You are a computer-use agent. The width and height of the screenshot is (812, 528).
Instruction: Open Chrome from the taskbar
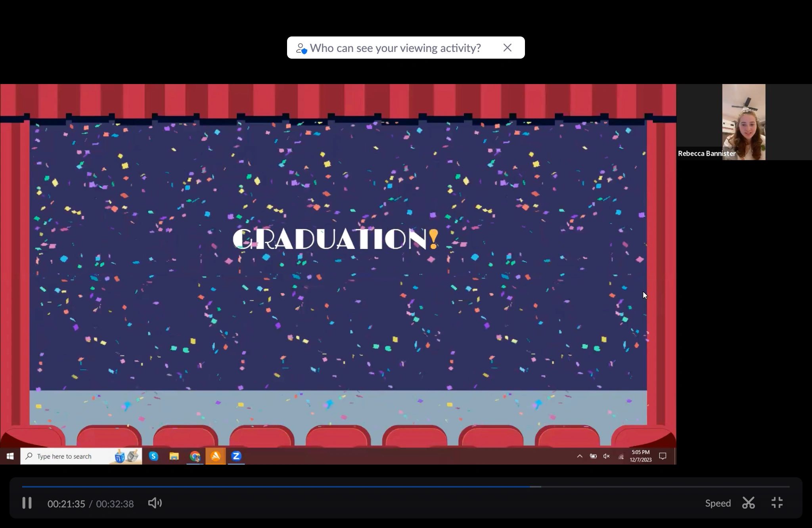coord(195,456)
